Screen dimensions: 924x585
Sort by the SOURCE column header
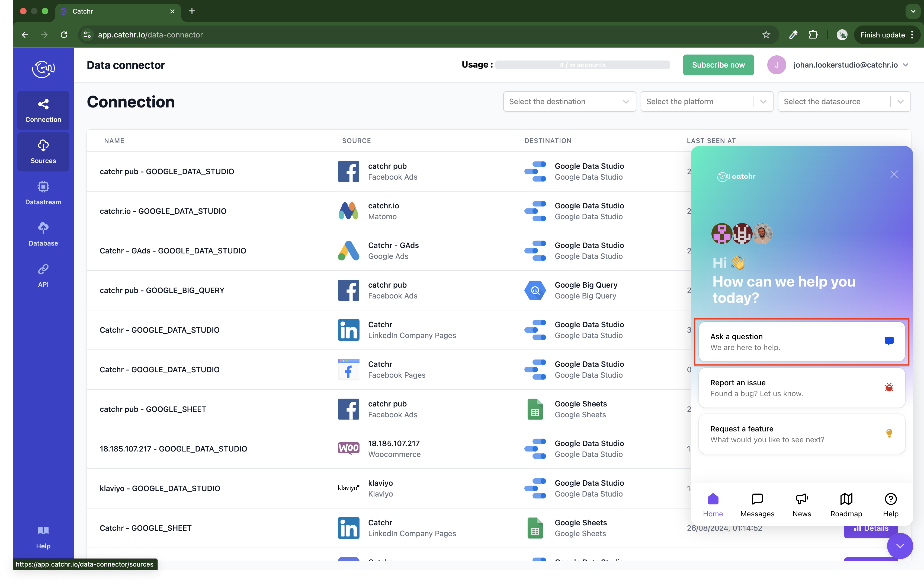pyautogui.click(x=357, y=141)
